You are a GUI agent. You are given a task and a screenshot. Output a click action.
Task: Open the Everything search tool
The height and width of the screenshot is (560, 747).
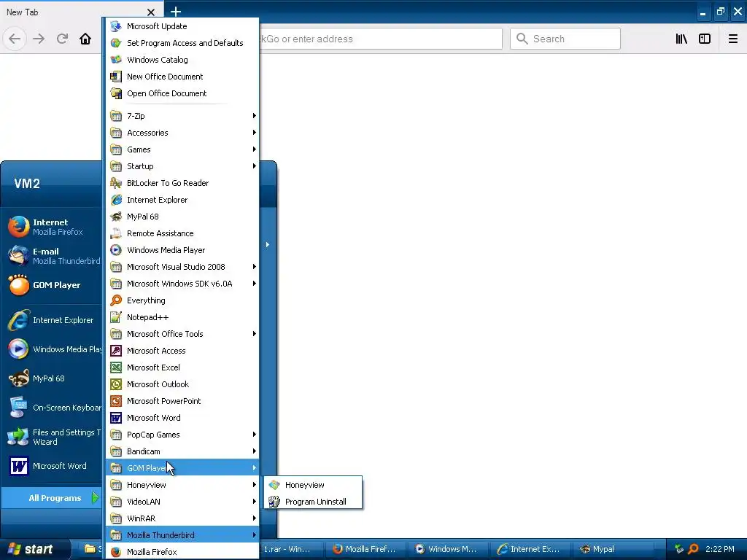(x=182, y=300)
